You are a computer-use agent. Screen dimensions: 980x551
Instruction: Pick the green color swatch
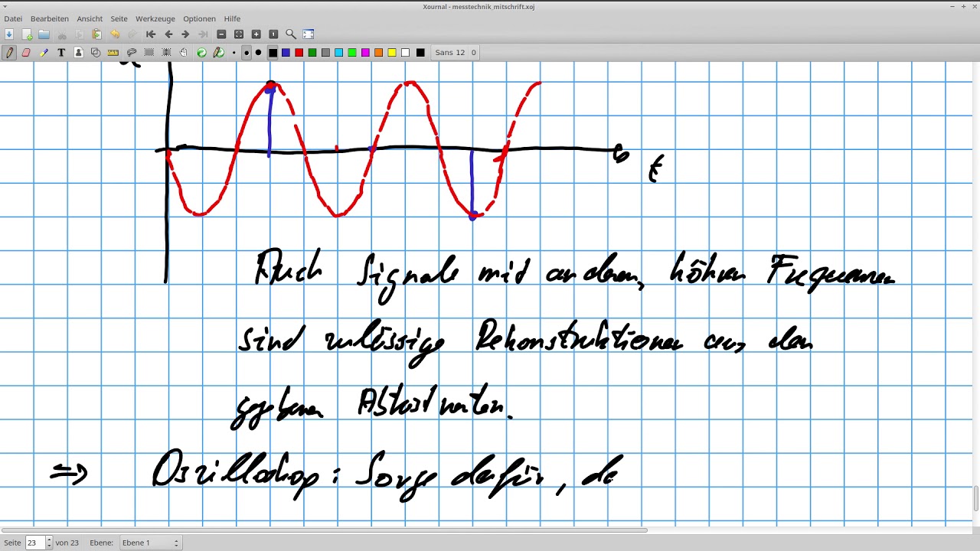(312, 53)
